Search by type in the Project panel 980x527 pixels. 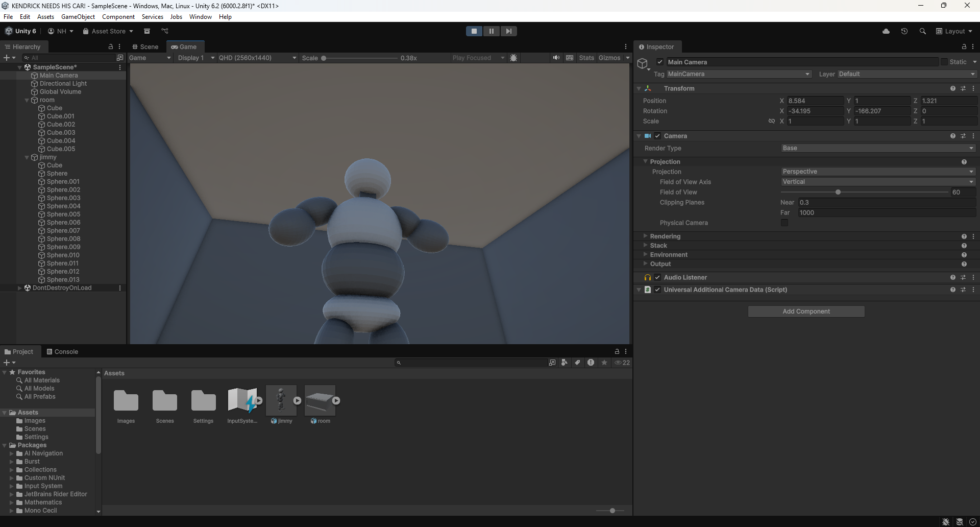pyautogui.click(x=564, y=363)
